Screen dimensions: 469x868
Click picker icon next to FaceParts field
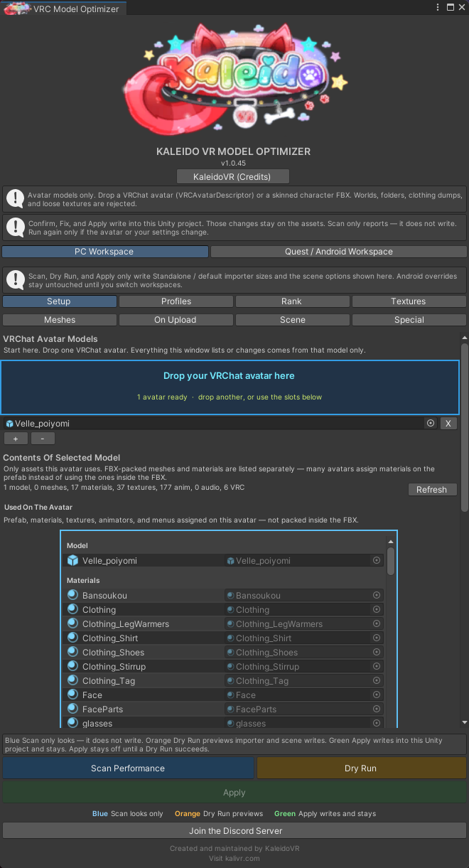(x=377, y=709)
